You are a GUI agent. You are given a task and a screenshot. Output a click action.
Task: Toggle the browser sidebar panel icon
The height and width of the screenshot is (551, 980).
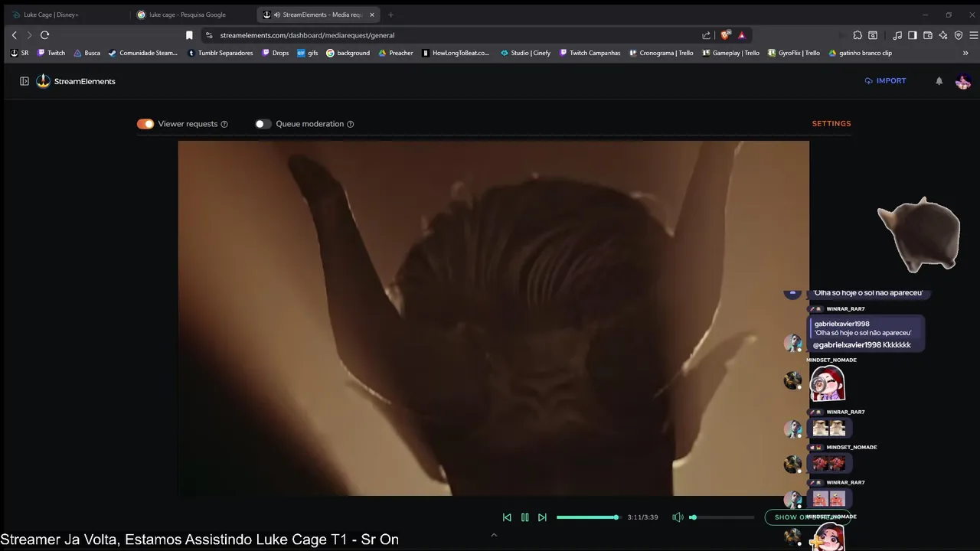pyautogui.click(x=913, y=35)
